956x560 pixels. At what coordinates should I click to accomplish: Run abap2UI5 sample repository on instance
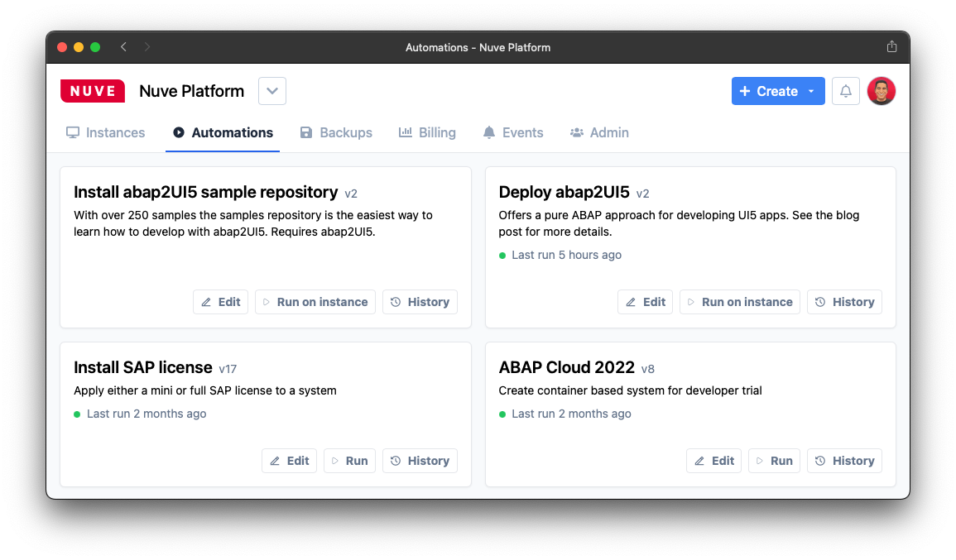click(315, 302)
